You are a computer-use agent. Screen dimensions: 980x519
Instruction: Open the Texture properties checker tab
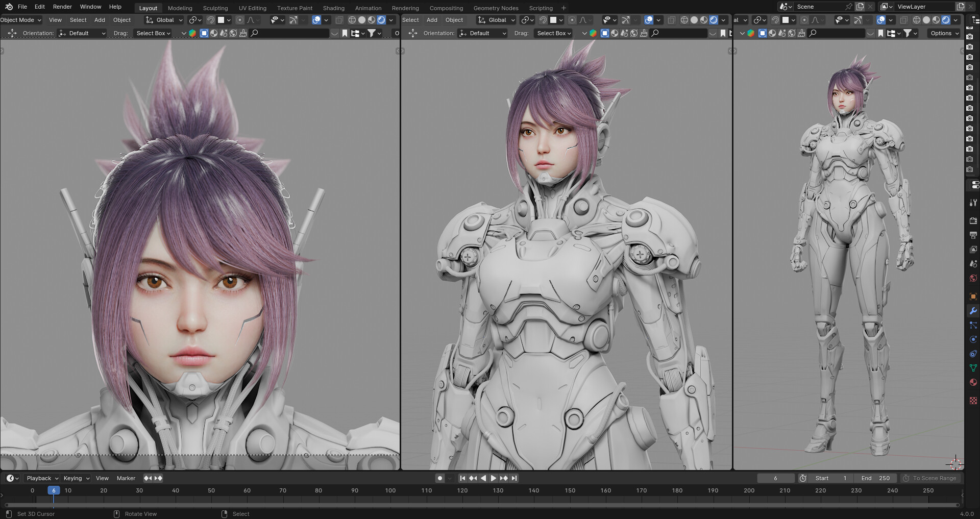click(x=973, y=401)
